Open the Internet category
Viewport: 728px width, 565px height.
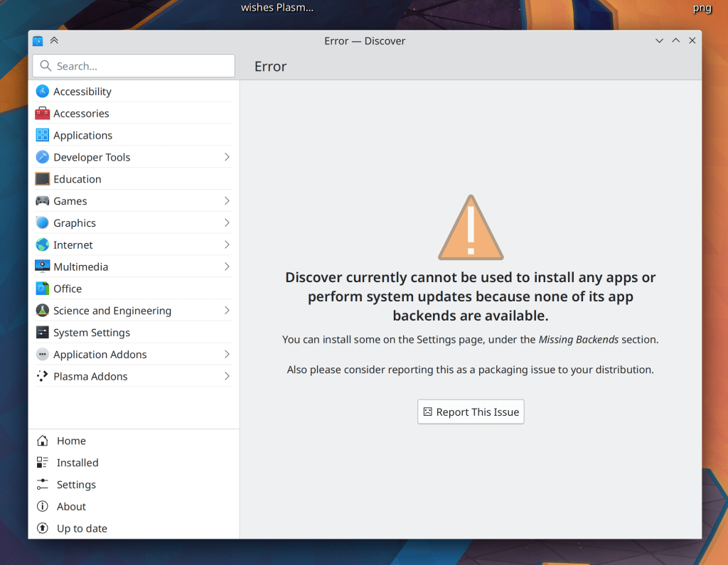pyautogui.click(x=73, y=245)
